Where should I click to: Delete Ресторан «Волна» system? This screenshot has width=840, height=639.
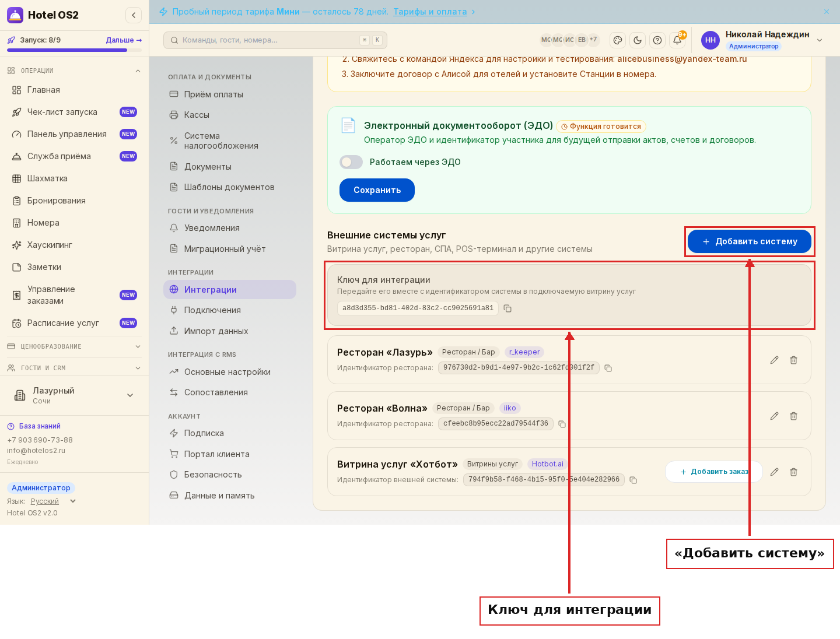coord(794,416)
